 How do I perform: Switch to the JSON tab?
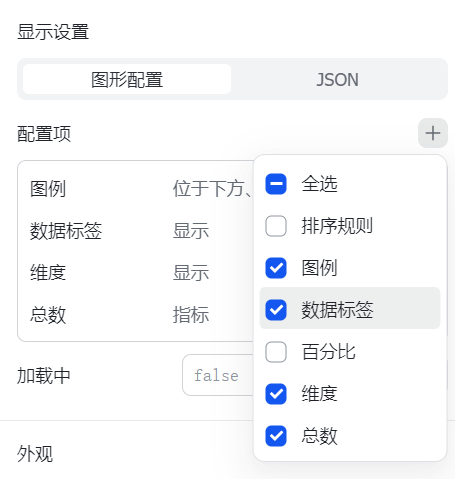(337, 79)
